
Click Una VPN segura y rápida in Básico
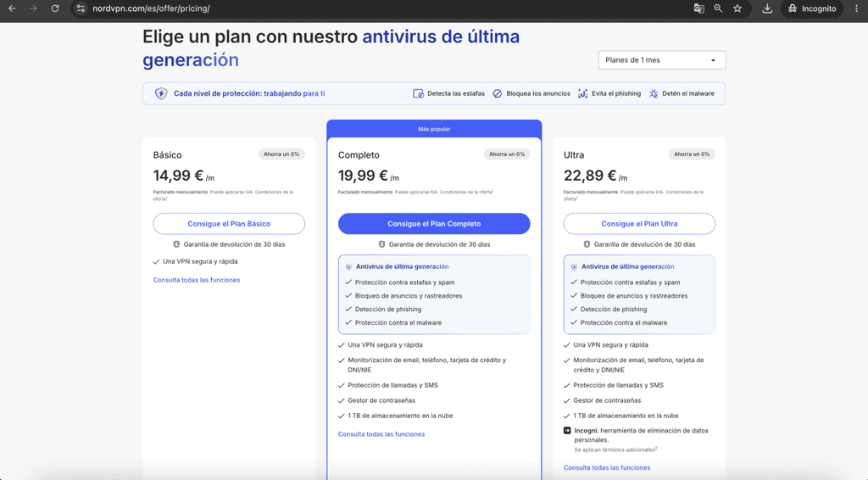tap(200, 261)
